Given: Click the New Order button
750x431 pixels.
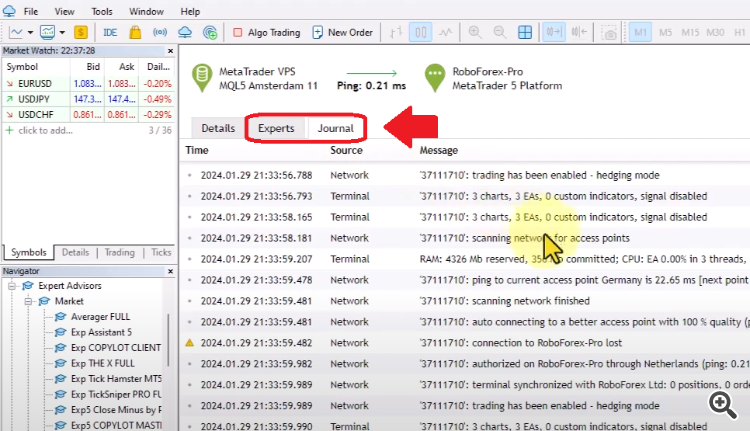Looking at the screenshot, I should point(342,33).
